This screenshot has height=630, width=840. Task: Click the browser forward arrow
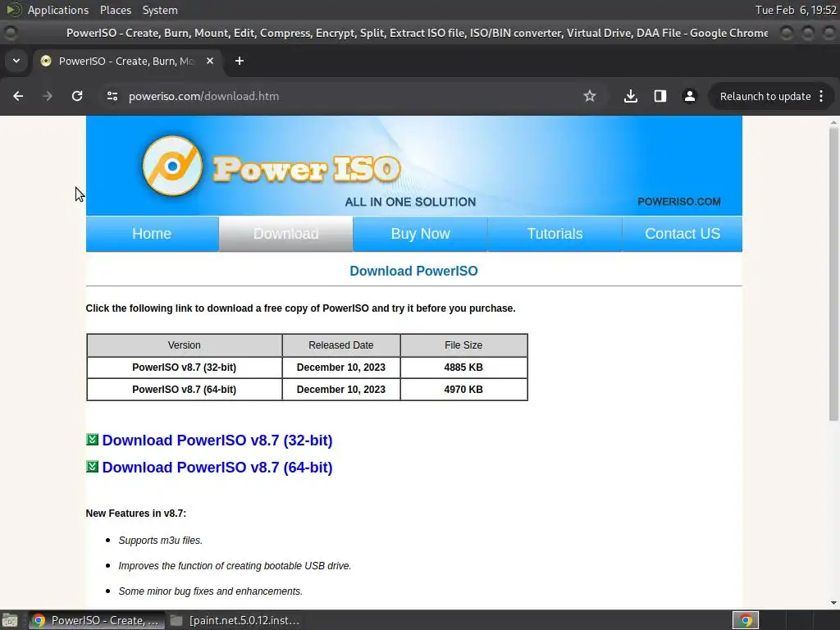pos(48,96)
